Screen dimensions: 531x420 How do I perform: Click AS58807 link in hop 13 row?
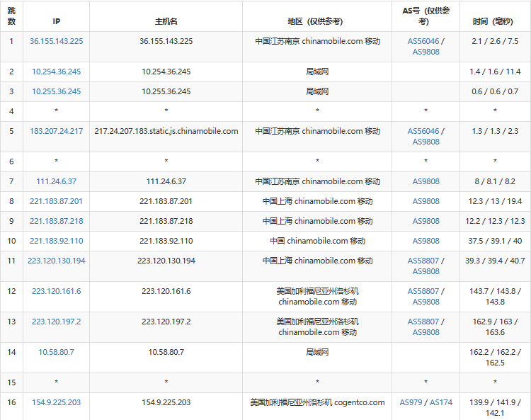click(x=423, y=322)
